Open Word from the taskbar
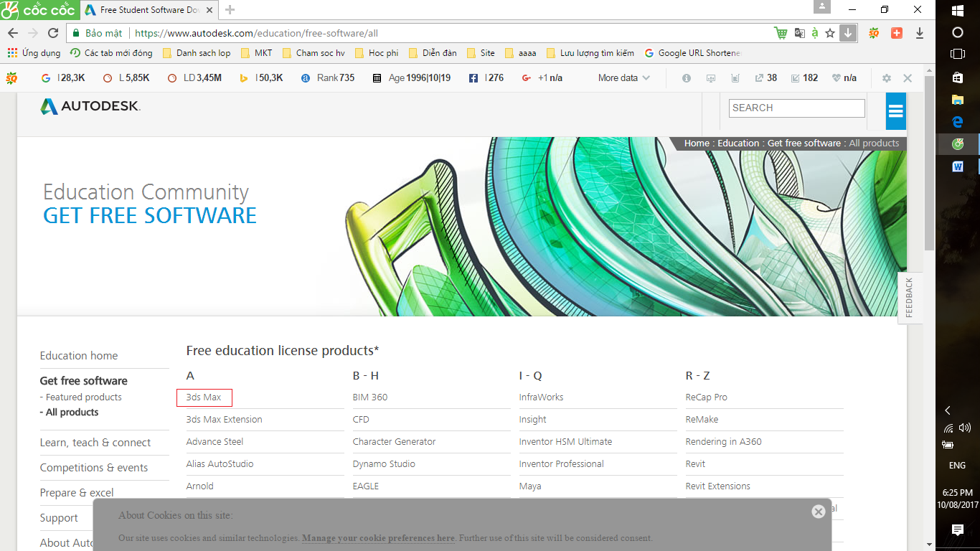980x551 pixels. pyautogui.click(x=957, y=166)
